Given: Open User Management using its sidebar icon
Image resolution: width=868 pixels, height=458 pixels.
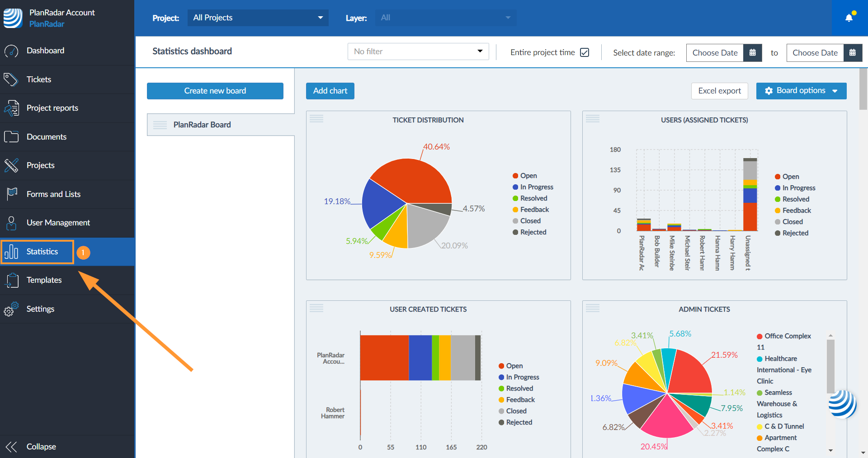Looking at the screenshot, I should click(11, 222).
